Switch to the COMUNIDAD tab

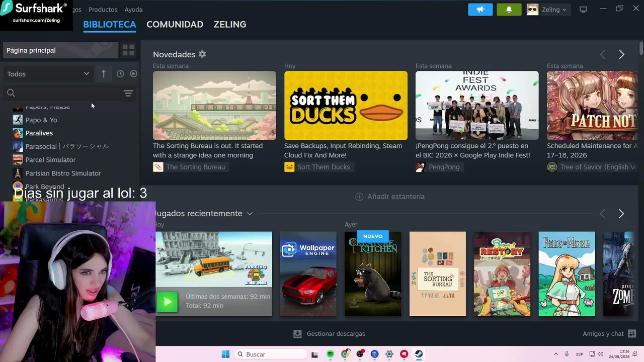[x=175, y=24]
